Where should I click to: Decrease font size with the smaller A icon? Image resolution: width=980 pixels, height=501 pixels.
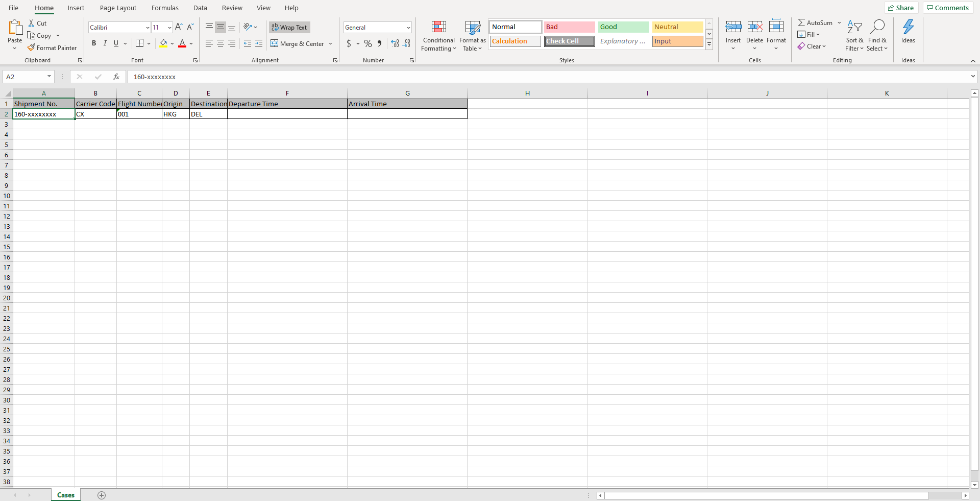(x=190, y=27)
